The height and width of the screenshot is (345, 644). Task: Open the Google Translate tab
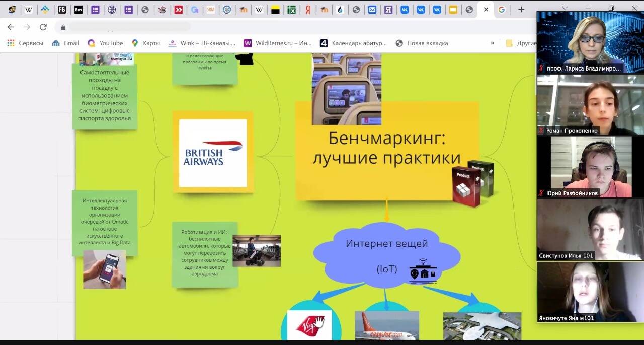coord(194,9)
